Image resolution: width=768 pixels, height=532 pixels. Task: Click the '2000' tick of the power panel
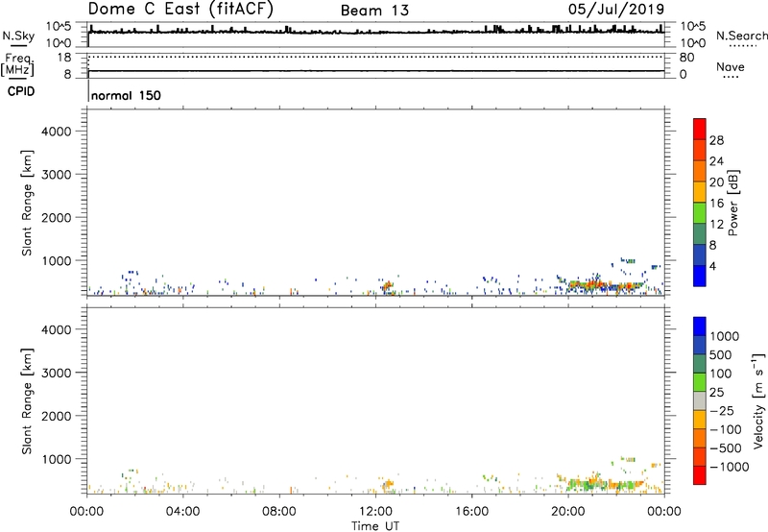pos(56,217)
